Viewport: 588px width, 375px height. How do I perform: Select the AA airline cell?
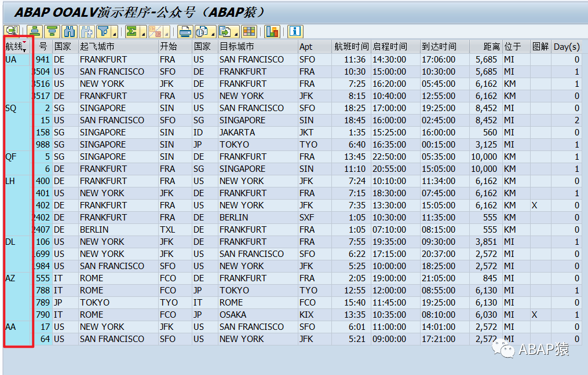[17, 327]
